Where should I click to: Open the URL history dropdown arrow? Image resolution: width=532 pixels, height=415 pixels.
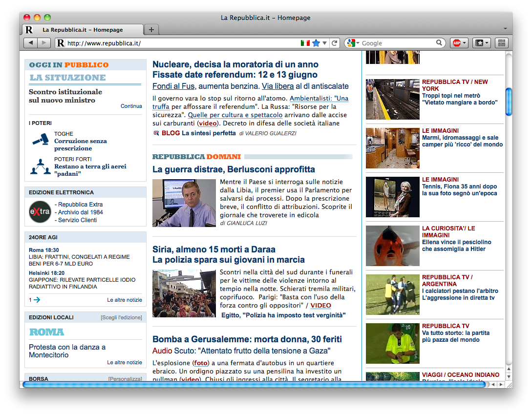[x=325, y=43]
